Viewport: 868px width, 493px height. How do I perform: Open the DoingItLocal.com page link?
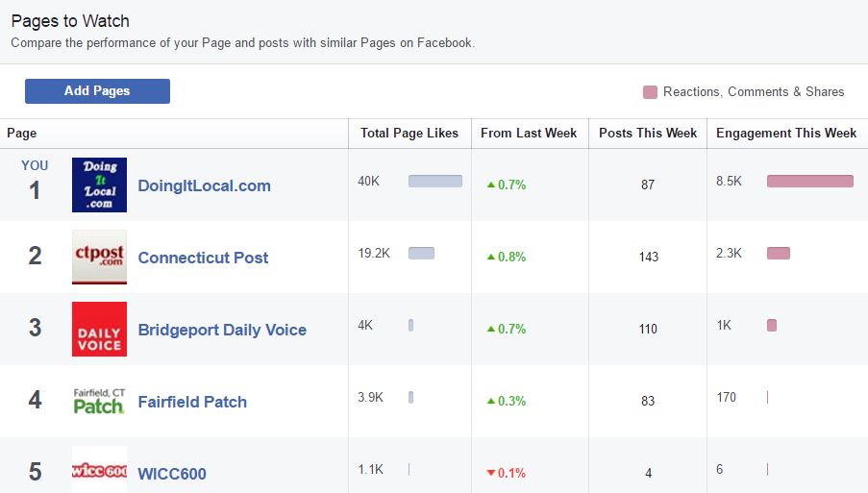click(x=204, y=185)
